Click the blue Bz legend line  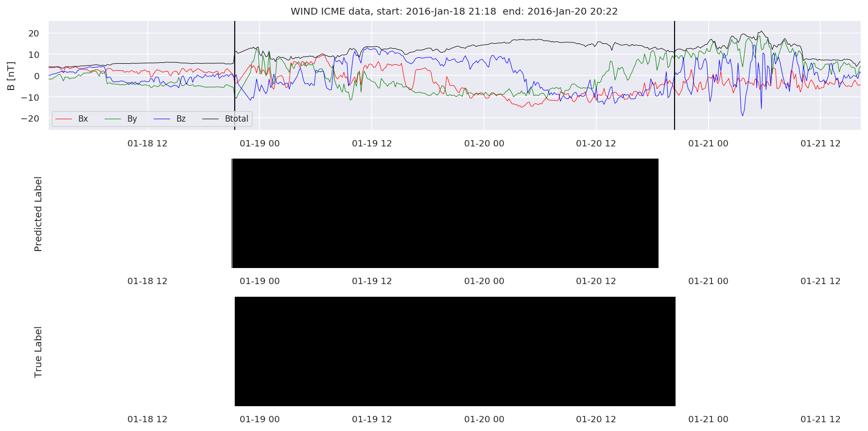pos(161,119)
